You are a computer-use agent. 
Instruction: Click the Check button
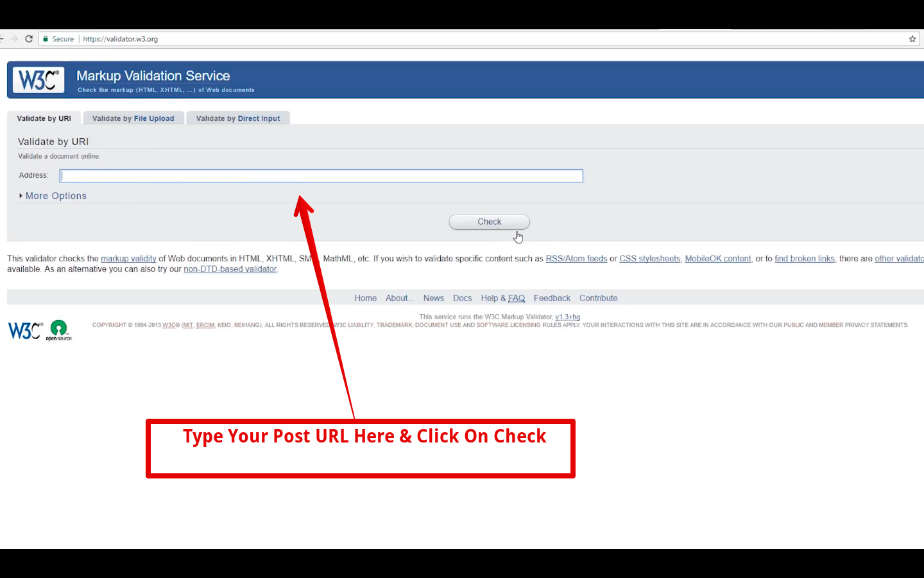coord(490,222)
